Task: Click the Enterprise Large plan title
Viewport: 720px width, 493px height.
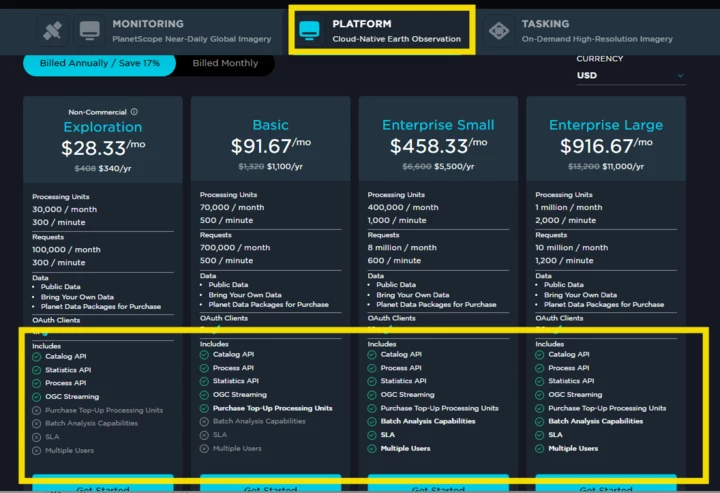Action: click(606, 125)
